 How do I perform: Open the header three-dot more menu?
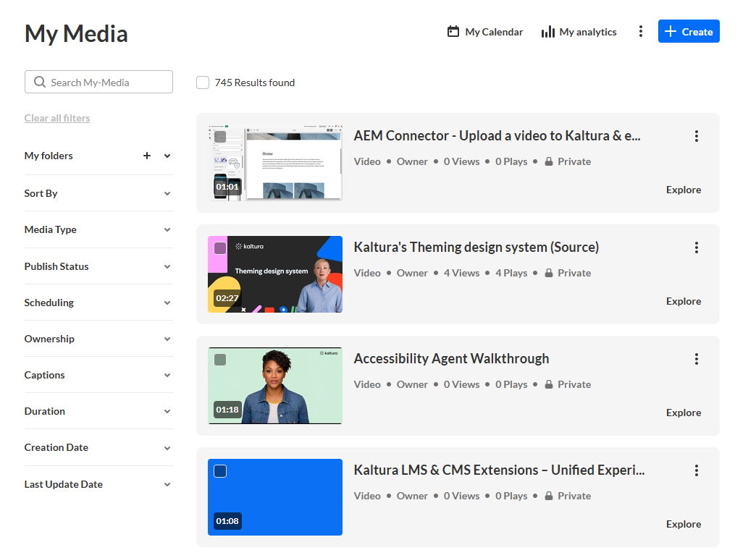point(640,31)
